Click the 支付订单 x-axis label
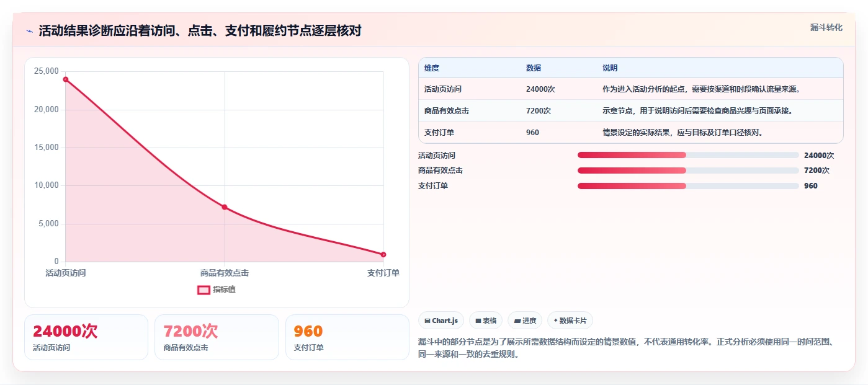 (383, 273)
